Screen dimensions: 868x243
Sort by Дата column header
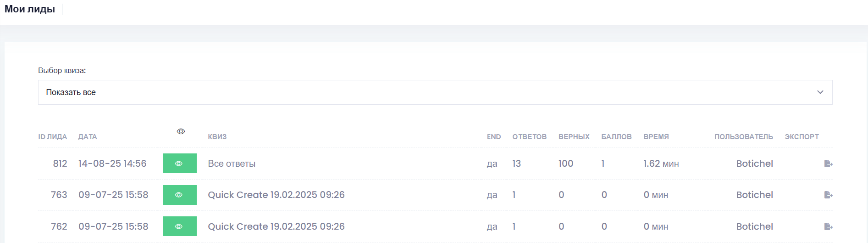tap(88, 137)
